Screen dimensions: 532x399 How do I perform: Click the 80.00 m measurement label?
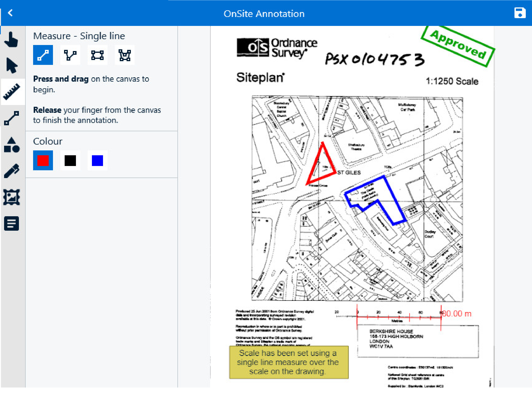[x=457, y=313]
